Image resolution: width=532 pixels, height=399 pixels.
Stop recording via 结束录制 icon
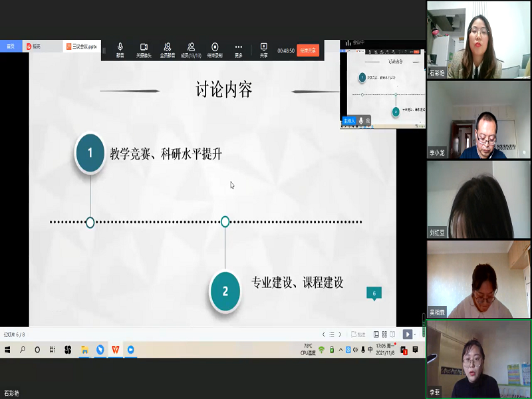pyautogui.click(x=215, y=50)
